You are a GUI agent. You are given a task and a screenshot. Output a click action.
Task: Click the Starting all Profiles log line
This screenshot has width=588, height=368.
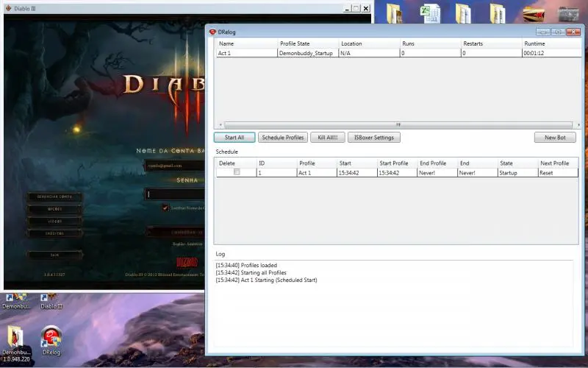251,272
